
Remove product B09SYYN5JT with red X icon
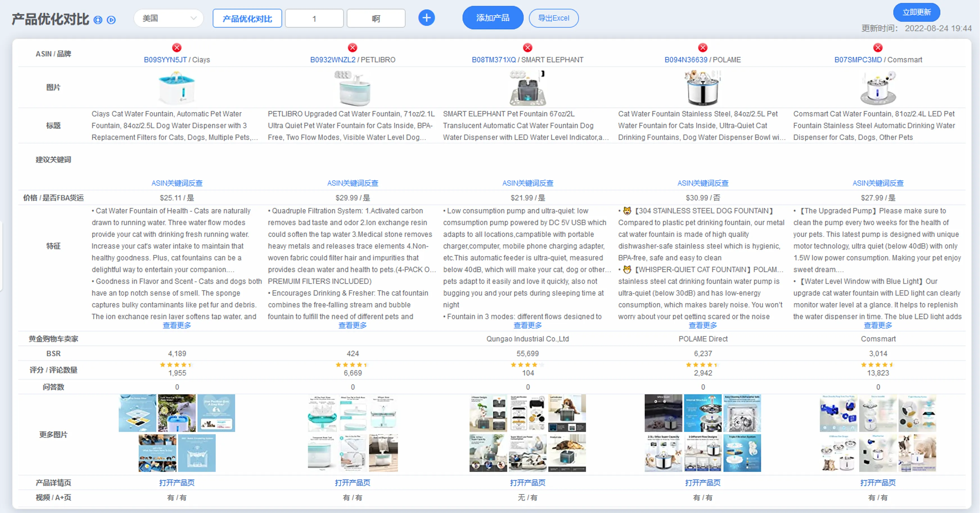click(177, 48)
